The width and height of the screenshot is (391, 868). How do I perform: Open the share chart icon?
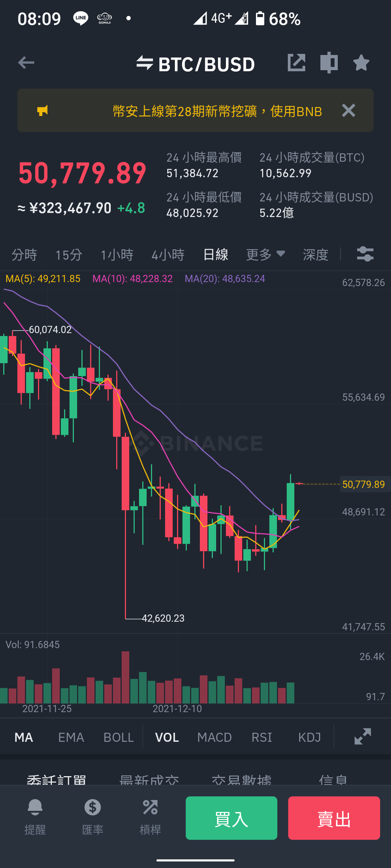point(297,63)
